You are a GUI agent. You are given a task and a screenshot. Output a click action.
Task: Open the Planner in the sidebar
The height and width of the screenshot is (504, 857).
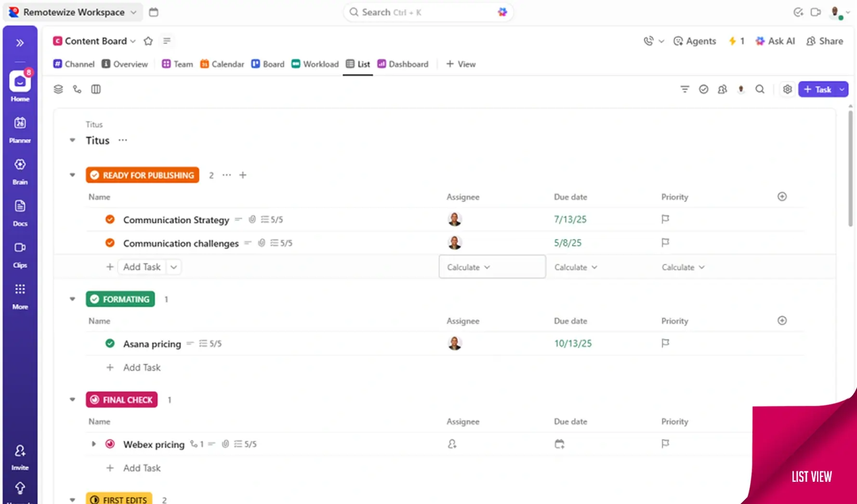point(20,129)
